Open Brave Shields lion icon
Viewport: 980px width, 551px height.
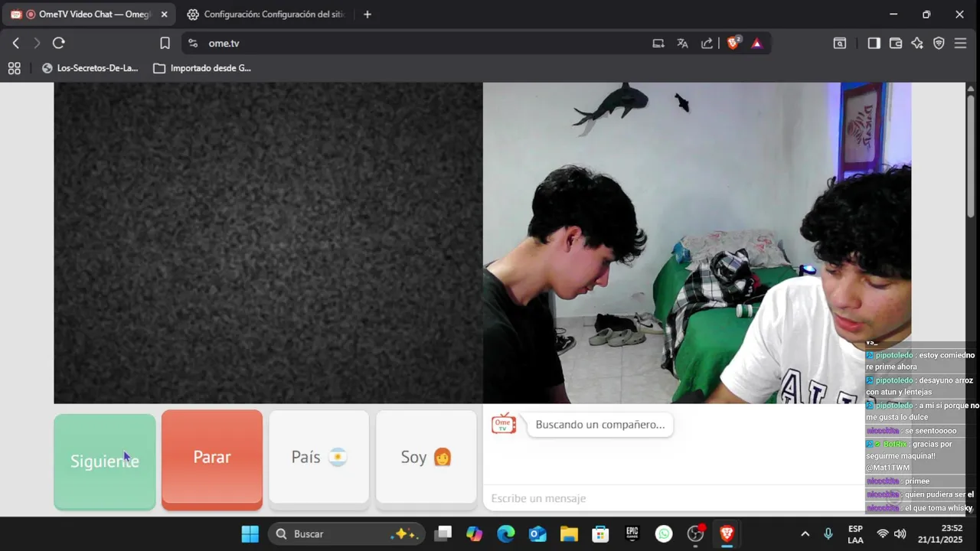[733, 44]
